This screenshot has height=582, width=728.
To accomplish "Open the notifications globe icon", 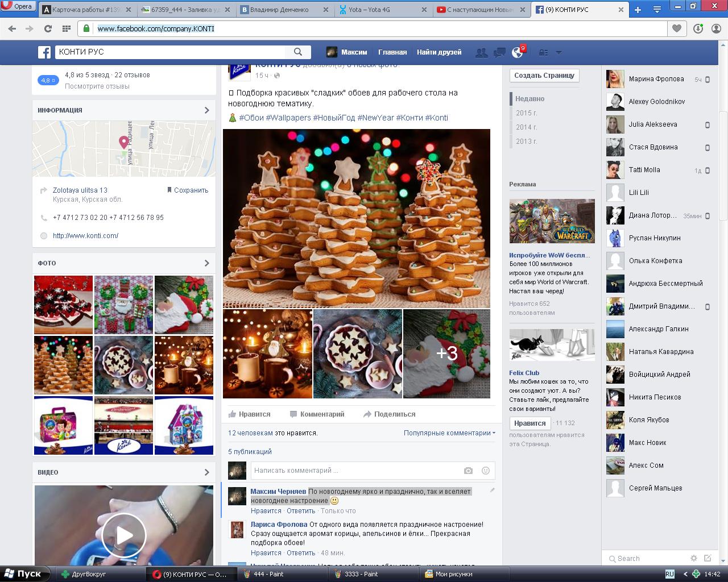I will (517, 52).
